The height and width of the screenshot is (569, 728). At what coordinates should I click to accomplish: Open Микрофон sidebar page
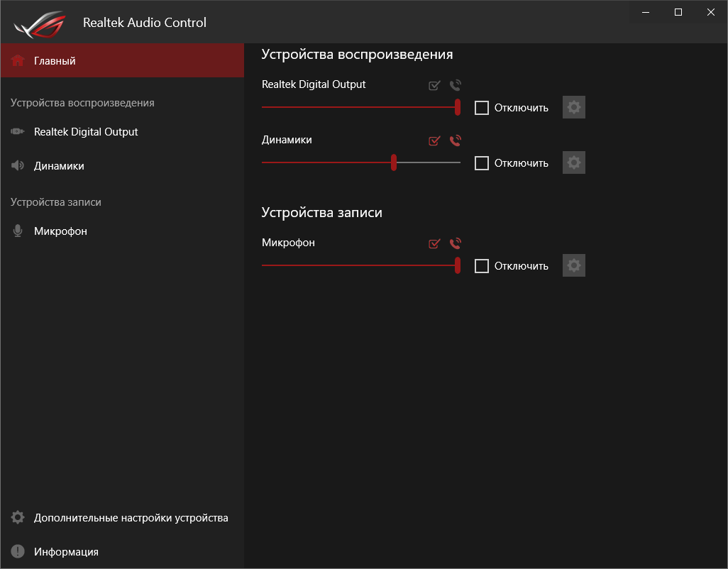60,231
